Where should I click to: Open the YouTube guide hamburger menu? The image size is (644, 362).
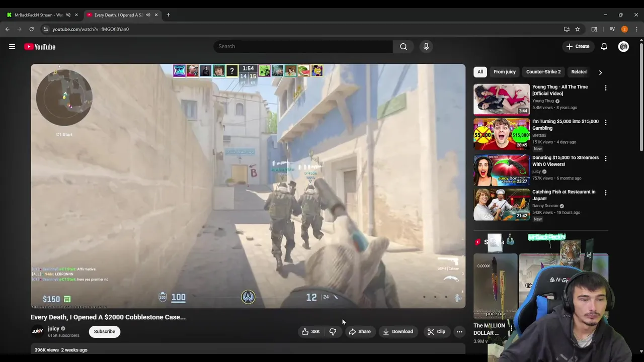(x=12, y=47)
